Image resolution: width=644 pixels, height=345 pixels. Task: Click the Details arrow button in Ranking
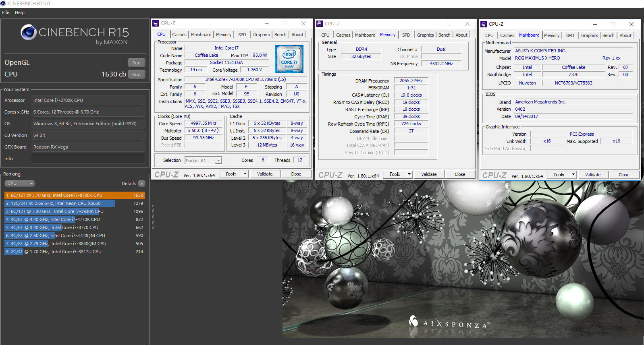[x=142, y=184]
